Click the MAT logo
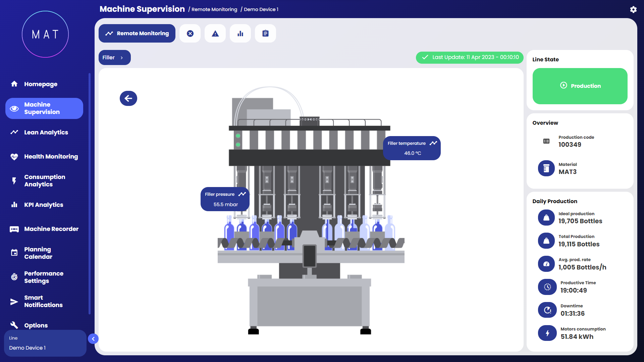The width and height of the screenshot is (644, 362). pos(45,34)
